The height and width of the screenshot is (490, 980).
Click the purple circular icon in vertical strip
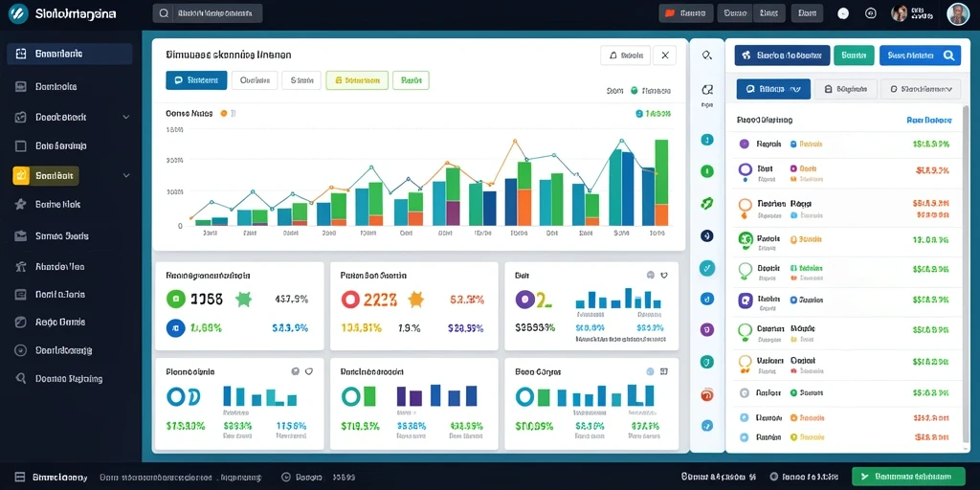(x=707, y=329)
